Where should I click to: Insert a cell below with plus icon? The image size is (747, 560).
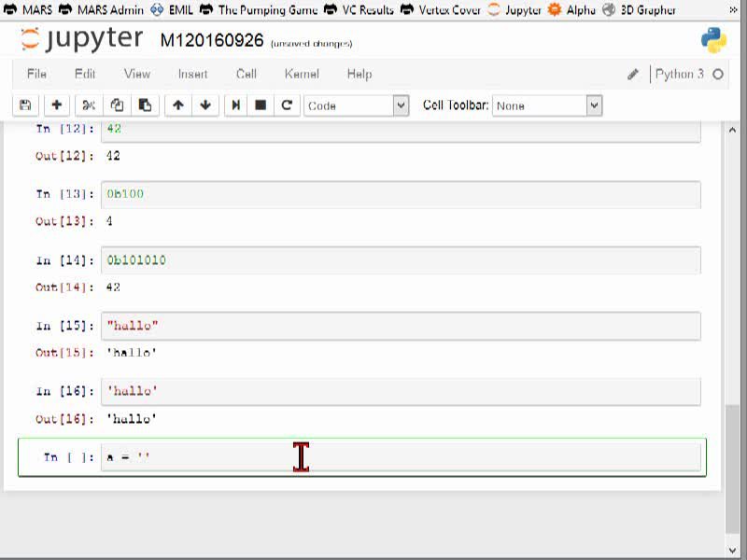57,105
